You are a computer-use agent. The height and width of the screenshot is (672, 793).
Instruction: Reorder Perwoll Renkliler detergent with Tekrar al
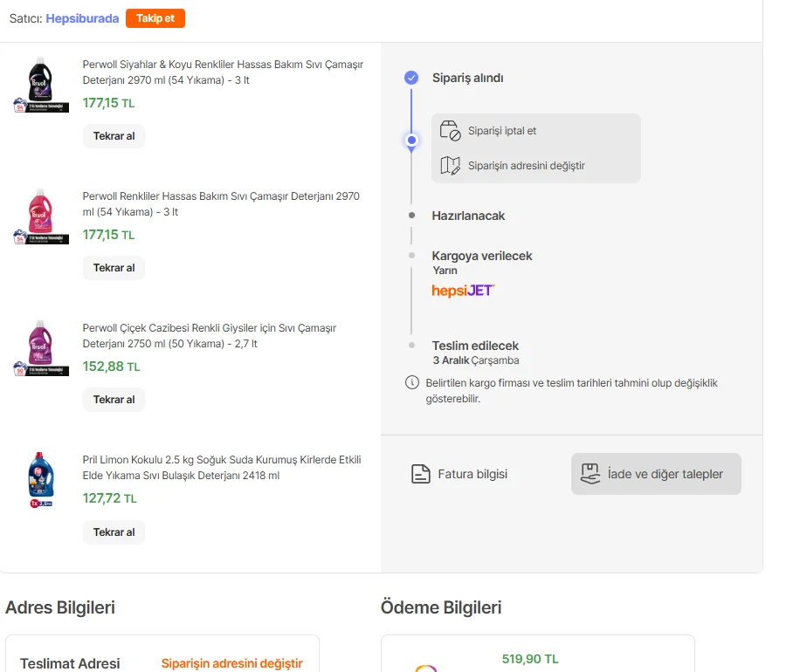pyautogui.click(x=114, y=268)
